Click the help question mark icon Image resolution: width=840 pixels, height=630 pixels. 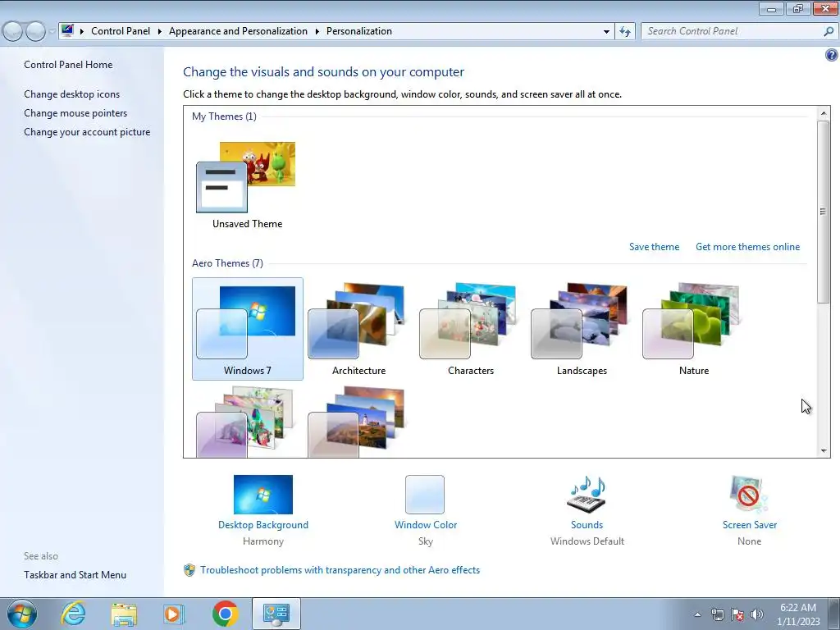click(832, 55)
